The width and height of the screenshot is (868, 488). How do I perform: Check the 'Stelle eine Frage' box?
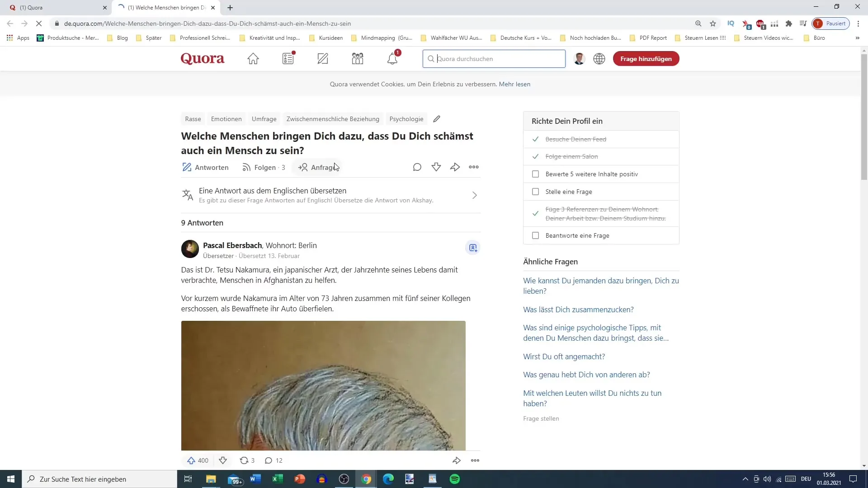tap(536, 192)
